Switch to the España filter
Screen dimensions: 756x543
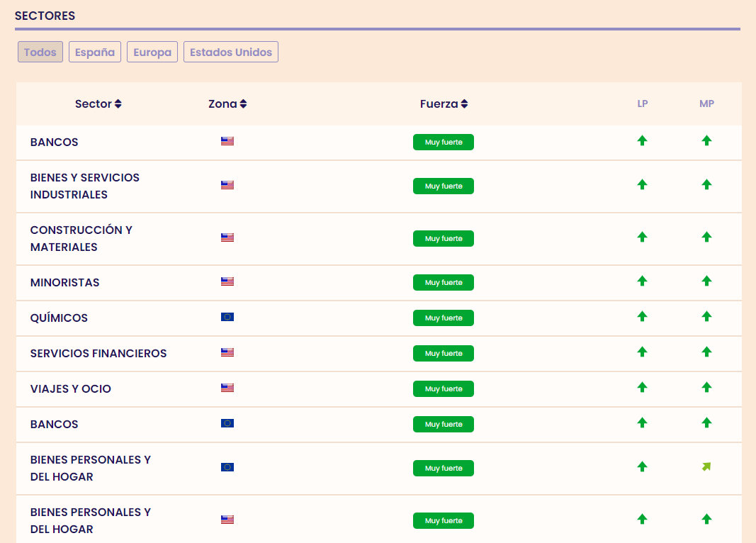(x=95, y=52)
